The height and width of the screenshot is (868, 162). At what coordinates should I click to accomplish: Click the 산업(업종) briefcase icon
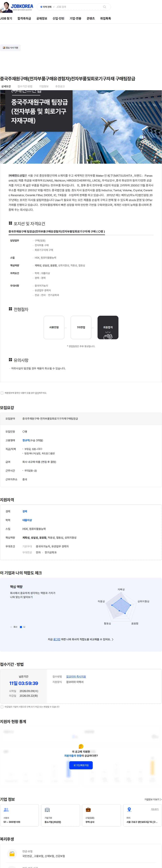(x=88, y=810)
